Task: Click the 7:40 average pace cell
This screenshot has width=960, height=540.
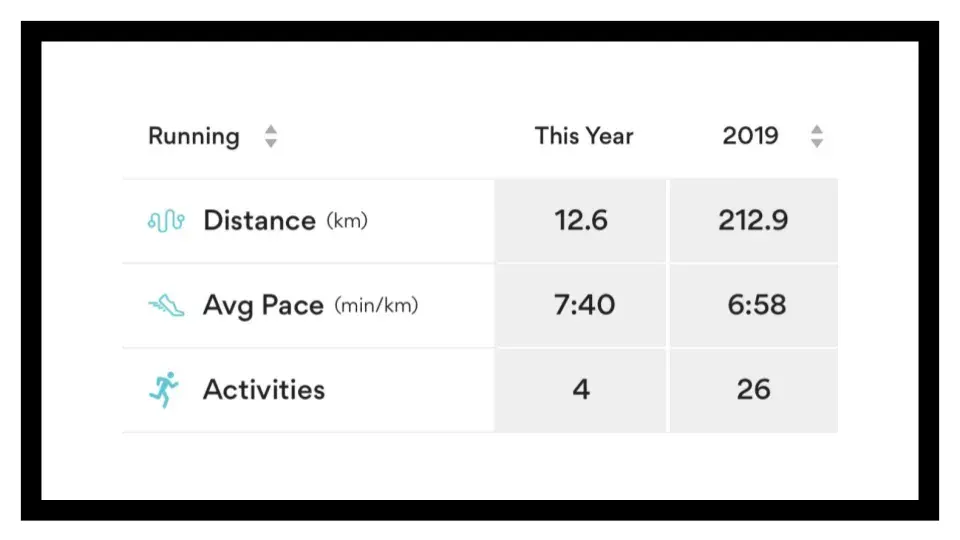Action: 580,306
